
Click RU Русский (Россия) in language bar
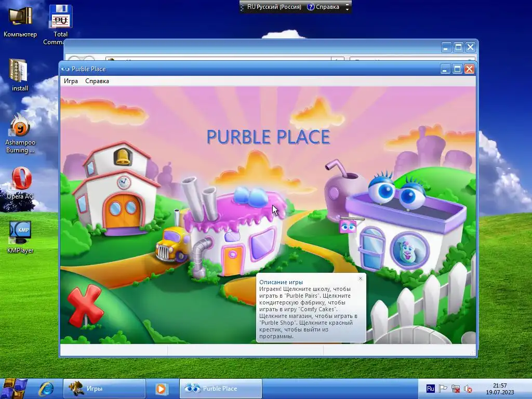pyautogui.click(x=274, y=7)
